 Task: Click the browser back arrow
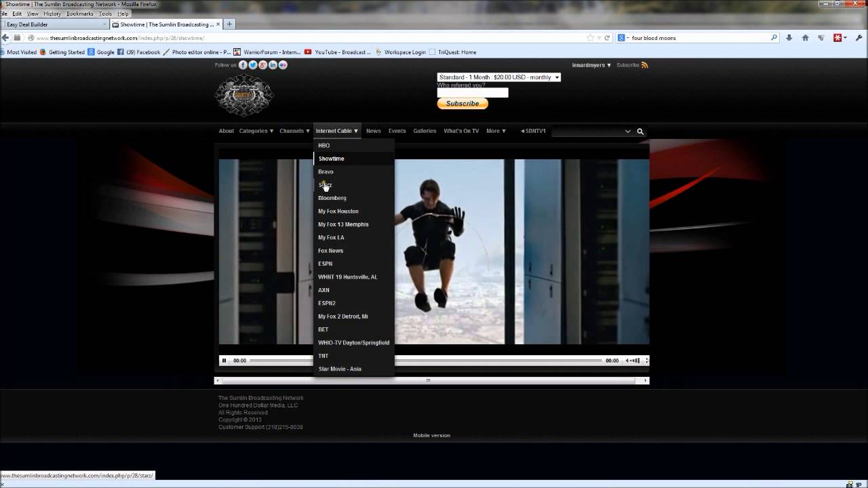[x=6, y=38]
